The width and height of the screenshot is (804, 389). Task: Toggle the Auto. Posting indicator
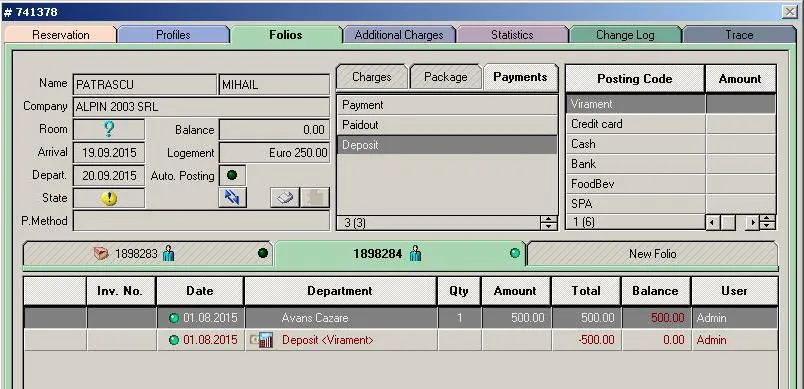point(232,175)
